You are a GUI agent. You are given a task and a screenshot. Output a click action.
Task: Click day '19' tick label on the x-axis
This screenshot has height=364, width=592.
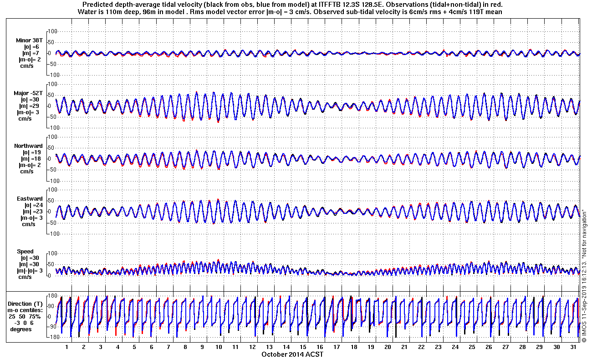coord(370,347)
